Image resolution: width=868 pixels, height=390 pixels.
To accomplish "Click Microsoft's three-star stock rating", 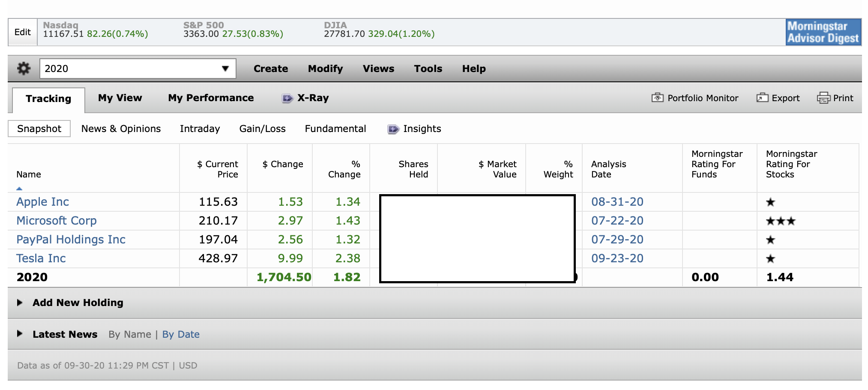I will click(x=781, y=222).
